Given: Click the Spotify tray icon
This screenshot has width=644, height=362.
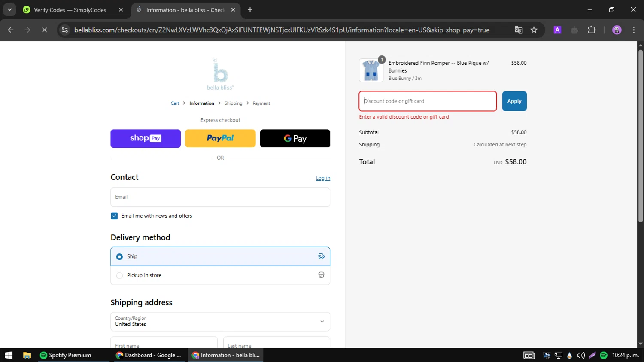Looking at the screenshot, I should coord(604,355).
